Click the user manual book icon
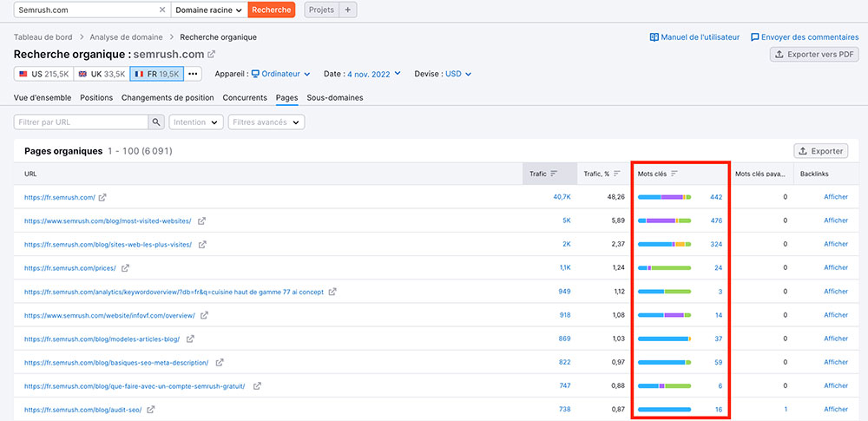The height and width of the screenshot is (421, 868). pyautogui.click(x=654, y=37)
